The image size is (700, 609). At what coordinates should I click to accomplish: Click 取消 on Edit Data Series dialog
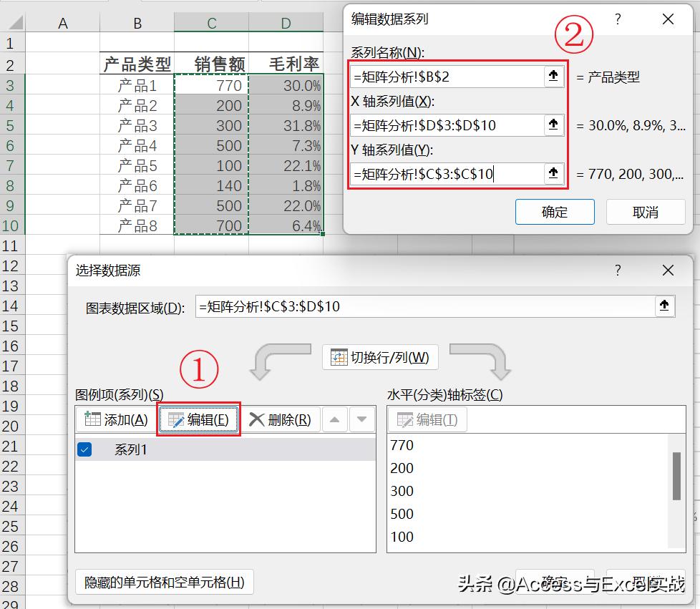(x=646, y=212)
